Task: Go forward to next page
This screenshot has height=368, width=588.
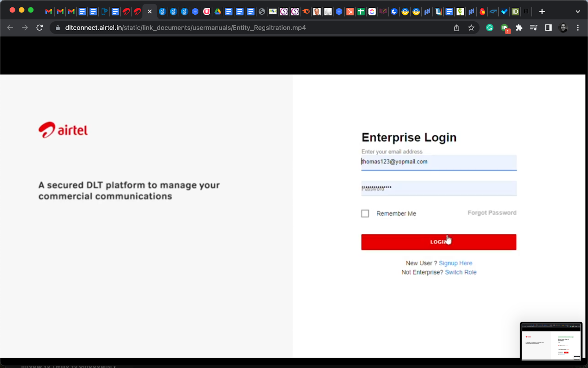Action: tap(25, 28)
